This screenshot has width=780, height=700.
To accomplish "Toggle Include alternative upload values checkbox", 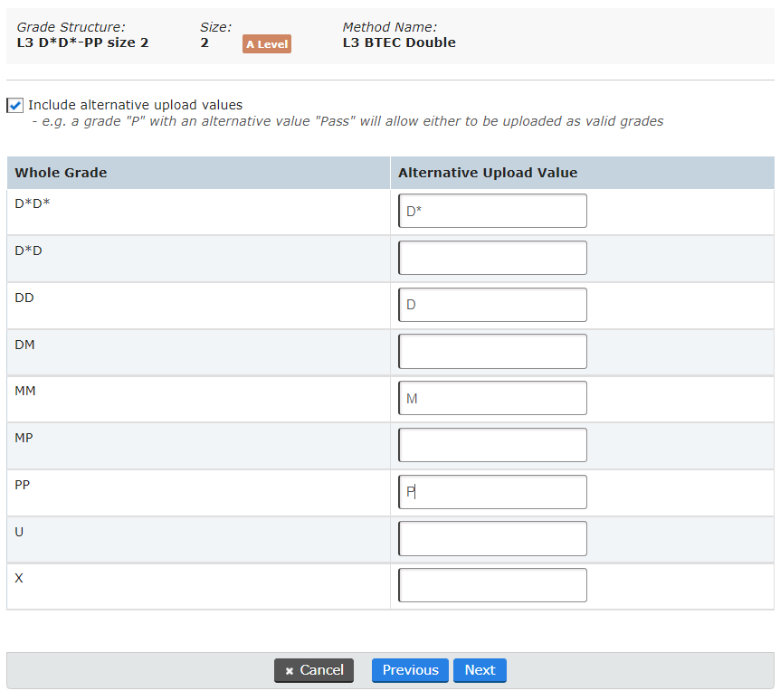I will click(15, 105).
